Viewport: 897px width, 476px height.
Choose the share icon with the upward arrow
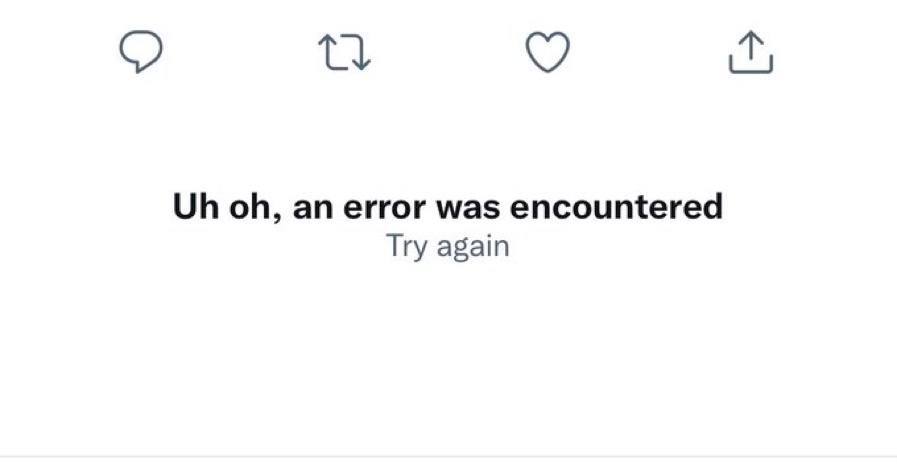(751, 53)
